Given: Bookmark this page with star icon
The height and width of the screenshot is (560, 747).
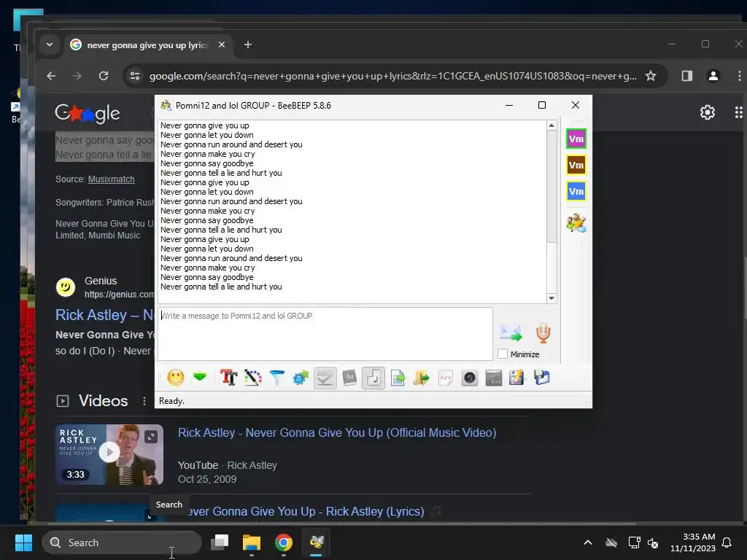Looking at the screenshot, I should click(x=650, y=76).
